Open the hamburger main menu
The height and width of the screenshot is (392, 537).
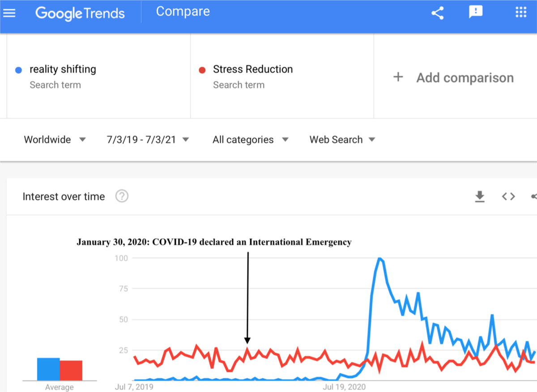click(9, 13)
